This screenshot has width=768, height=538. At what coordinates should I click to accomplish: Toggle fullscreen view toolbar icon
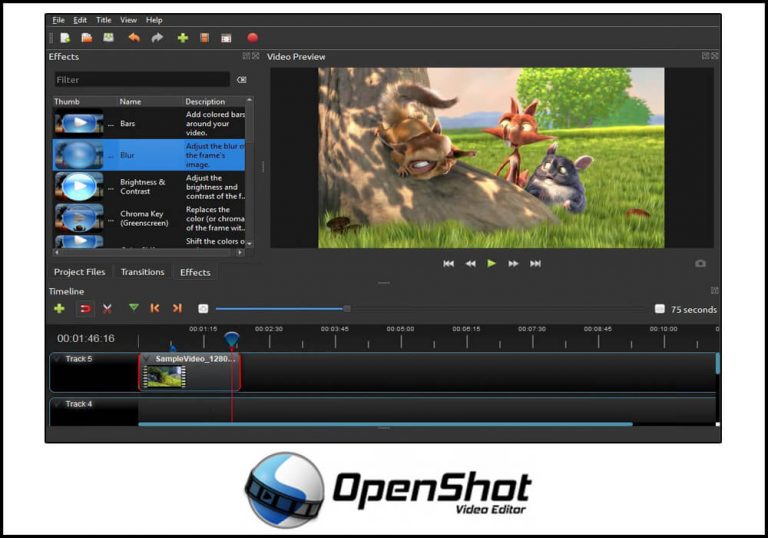[x=226, y=38]
